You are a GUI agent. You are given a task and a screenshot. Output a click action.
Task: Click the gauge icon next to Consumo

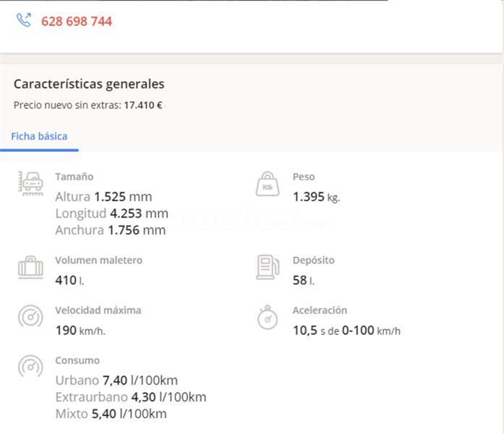pos(30,367)
